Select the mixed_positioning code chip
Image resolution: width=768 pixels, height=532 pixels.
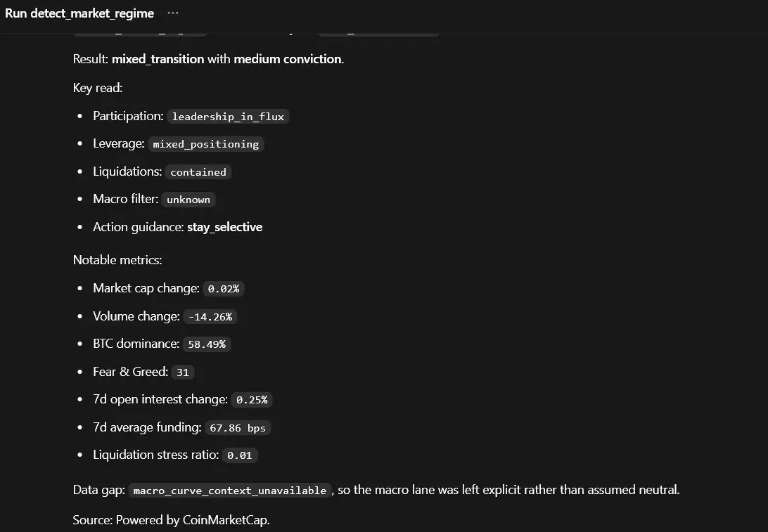point(205,144)
